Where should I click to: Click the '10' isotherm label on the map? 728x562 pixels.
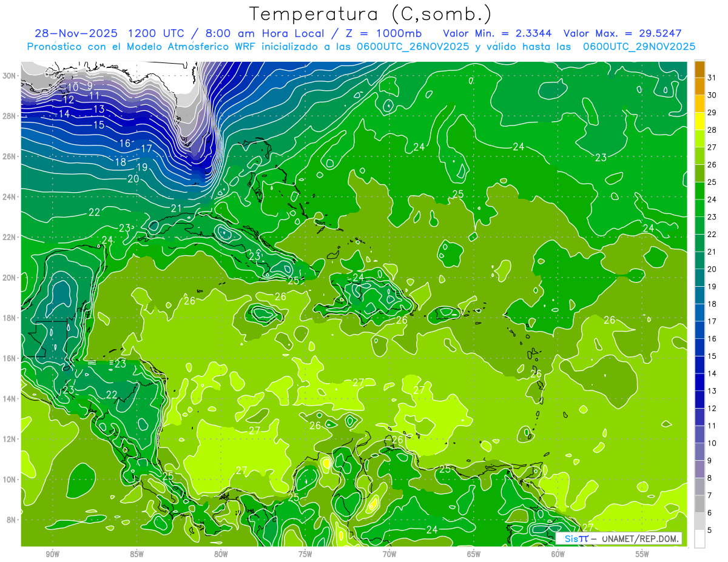click(x=73, y=88)
